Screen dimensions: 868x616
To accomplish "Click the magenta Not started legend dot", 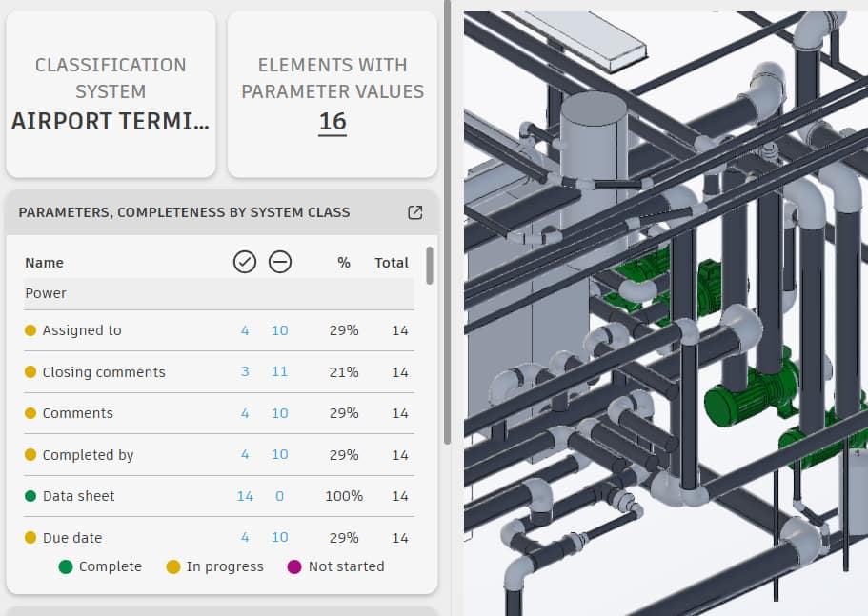I will click(294, 566).
